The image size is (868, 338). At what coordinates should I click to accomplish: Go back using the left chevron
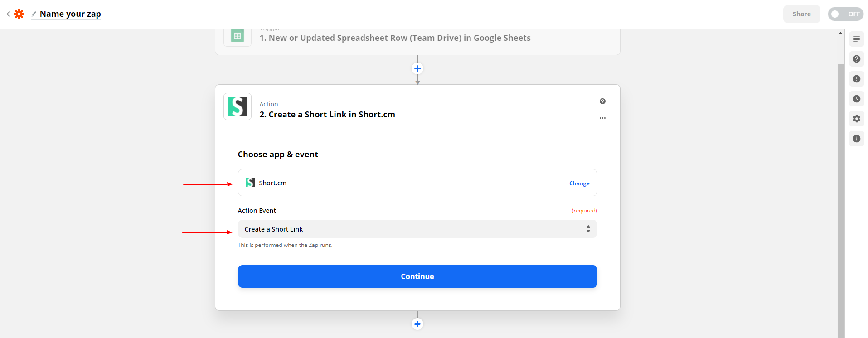tap(8, 14)
